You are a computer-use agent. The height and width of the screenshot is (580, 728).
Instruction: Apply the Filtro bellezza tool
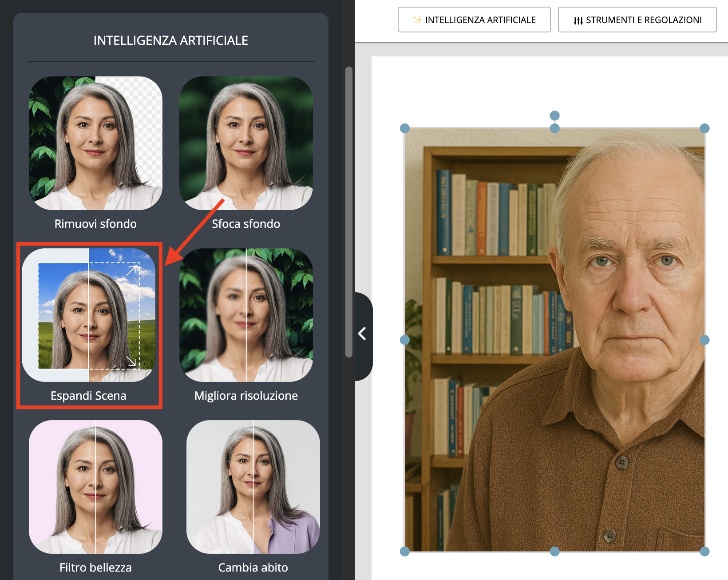(x=95, y=487)
